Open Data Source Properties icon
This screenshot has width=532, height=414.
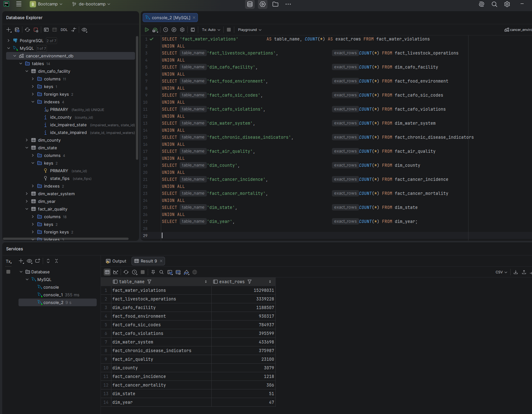(17, 30)
